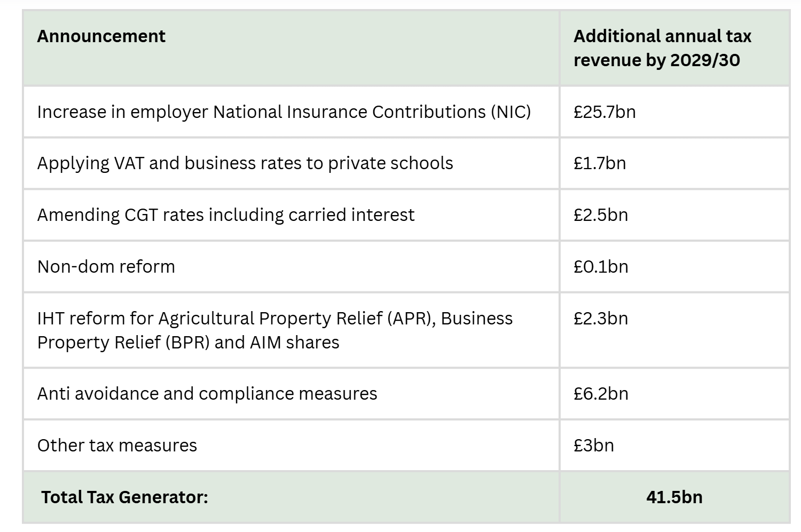
Task: Select the IHT reform for APR row
Action: point(275,319)
